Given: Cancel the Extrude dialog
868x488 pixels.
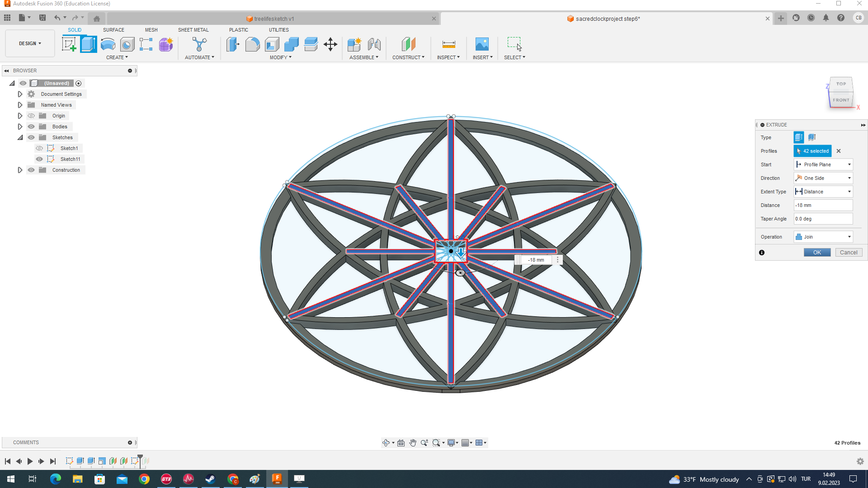Looking at the screenshot, I should tap(848, 253).
